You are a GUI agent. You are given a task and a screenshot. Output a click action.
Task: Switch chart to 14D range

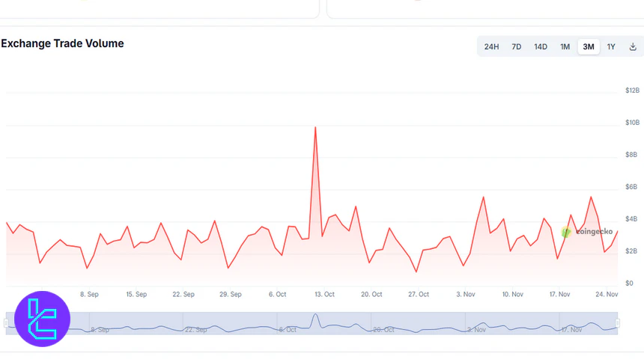pos(541,47)
